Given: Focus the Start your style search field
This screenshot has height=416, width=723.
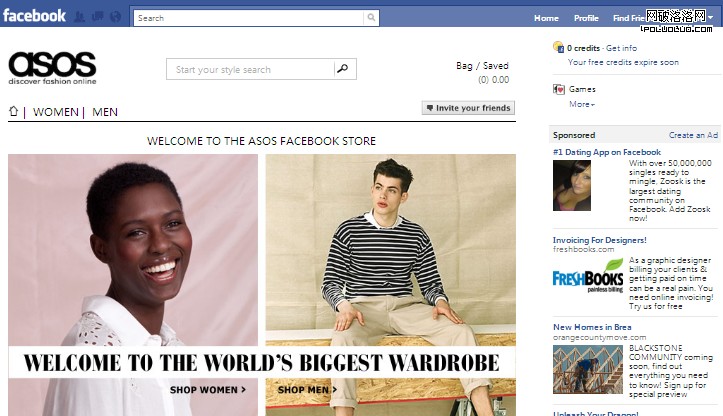Looking at the screenshot, I should tap(250, 70).
